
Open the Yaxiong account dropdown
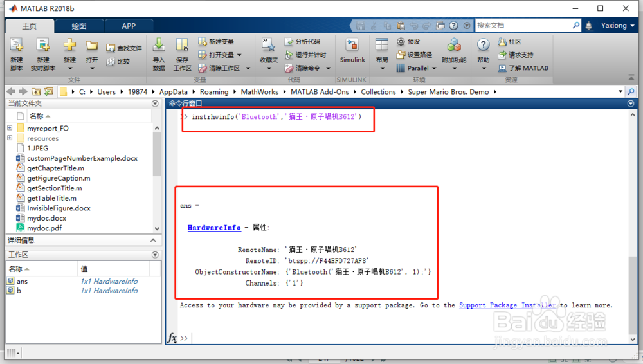[617, 26]
